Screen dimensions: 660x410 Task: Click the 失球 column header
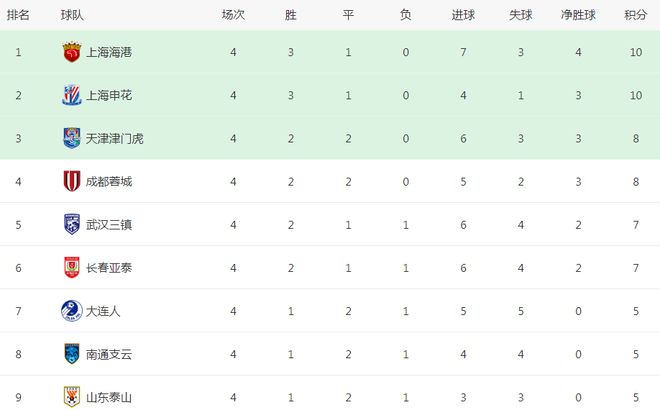521,15
